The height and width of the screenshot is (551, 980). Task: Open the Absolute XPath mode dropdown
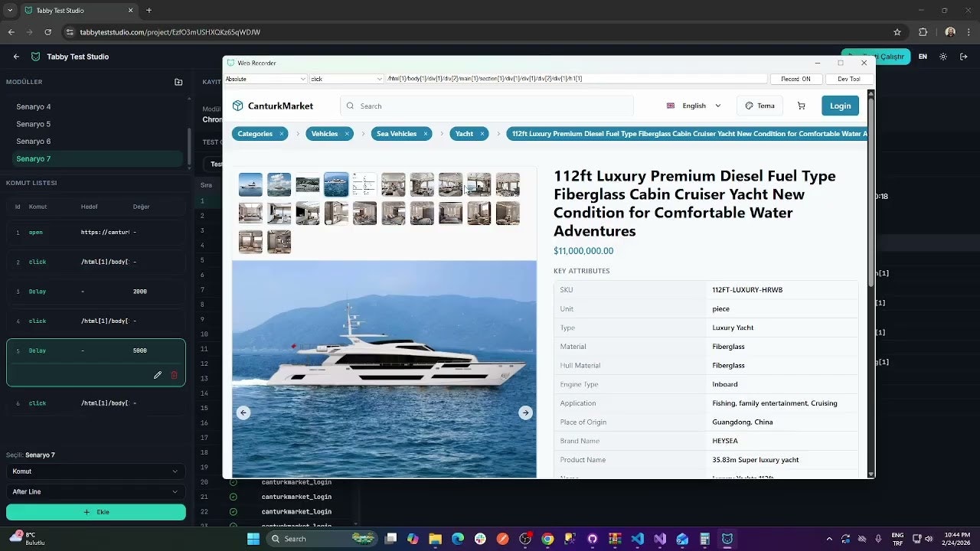click(x=266, y=79)
